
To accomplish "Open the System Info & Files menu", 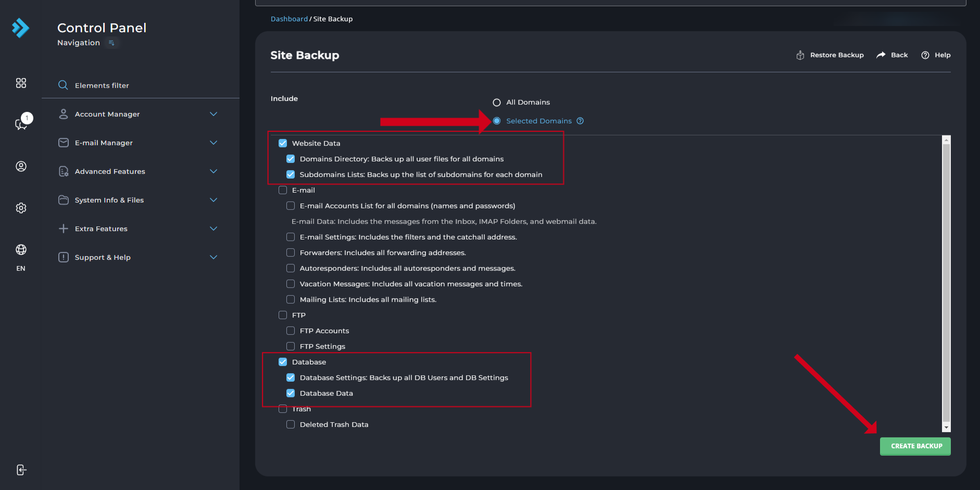I will pos(109,200).
